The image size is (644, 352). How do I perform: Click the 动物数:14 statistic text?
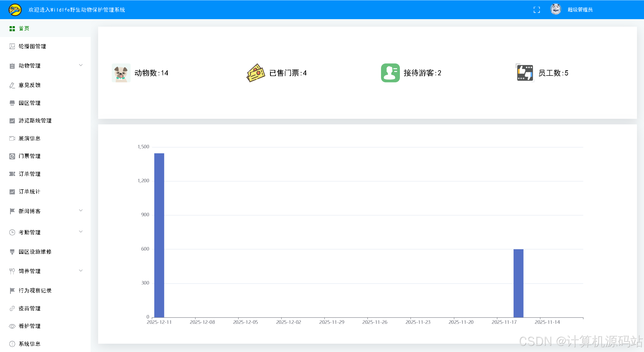tap(151, 73)
